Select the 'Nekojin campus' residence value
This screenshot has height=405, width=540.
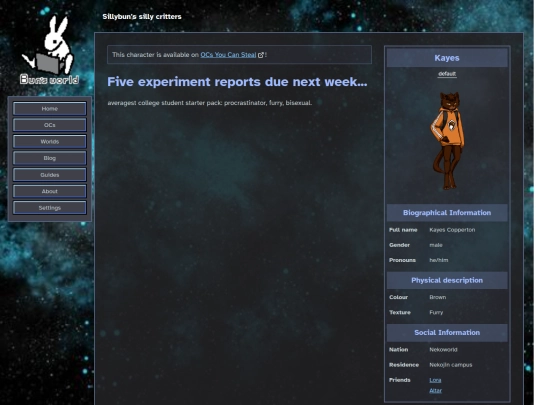[451, 365]
